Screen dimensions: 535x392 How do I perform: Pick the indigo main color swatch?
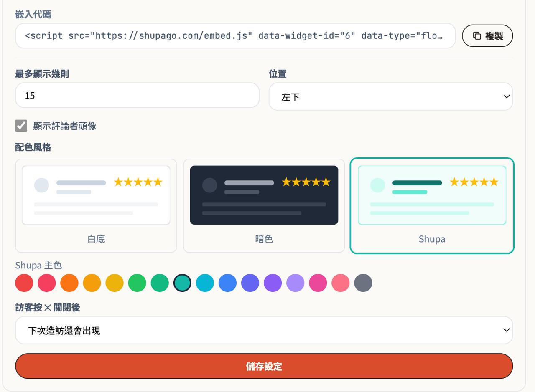point(250,283)
